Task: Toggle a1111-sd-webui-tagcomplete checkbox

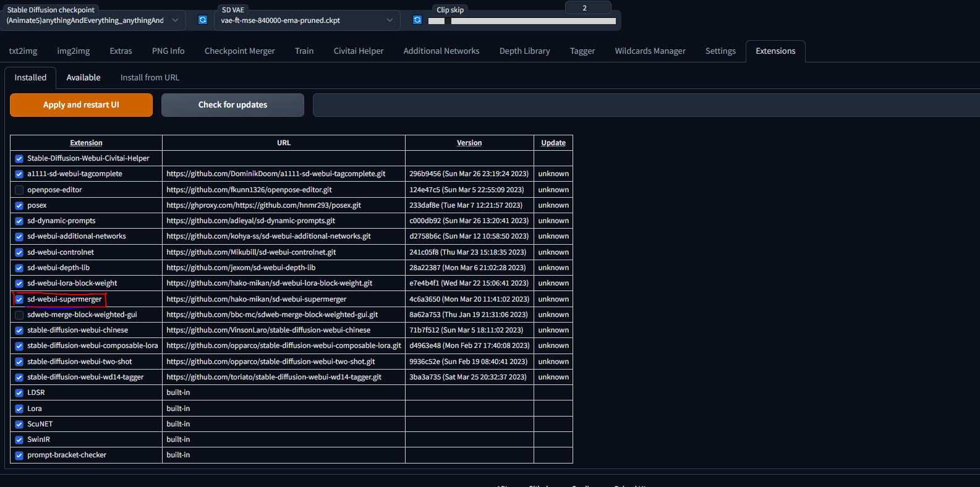Action: (x=19, y=174)
